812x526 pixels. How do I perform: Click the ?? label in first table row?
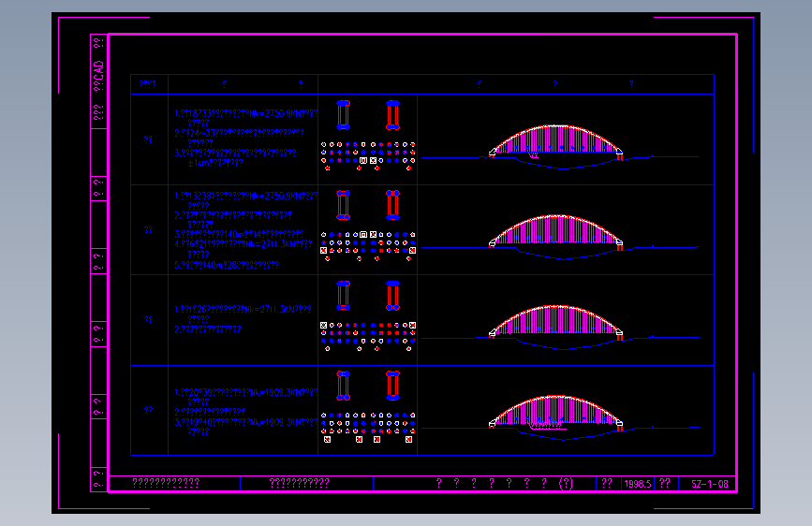tap(149, 139)
